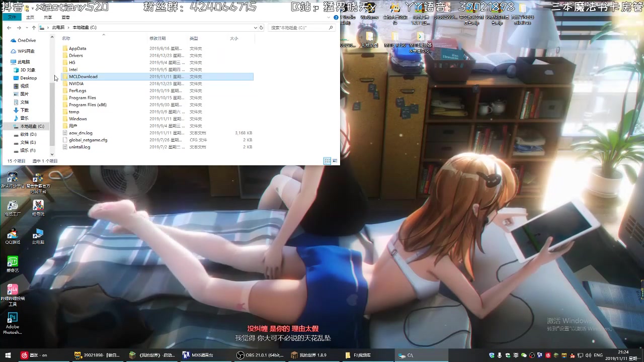Sort by 类型 column header
Screen dimensions: 644x362
[194, 39]
